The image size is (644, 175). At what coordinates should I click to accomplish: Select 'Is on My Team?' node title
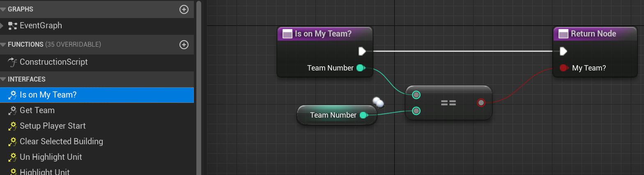[323, 34]
